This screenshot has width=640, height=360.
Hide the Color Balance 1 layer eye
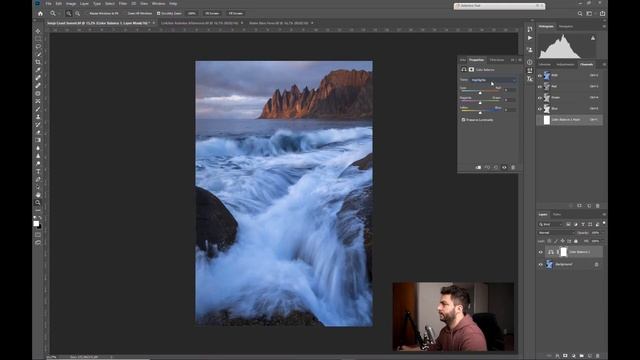pos(540,252)
